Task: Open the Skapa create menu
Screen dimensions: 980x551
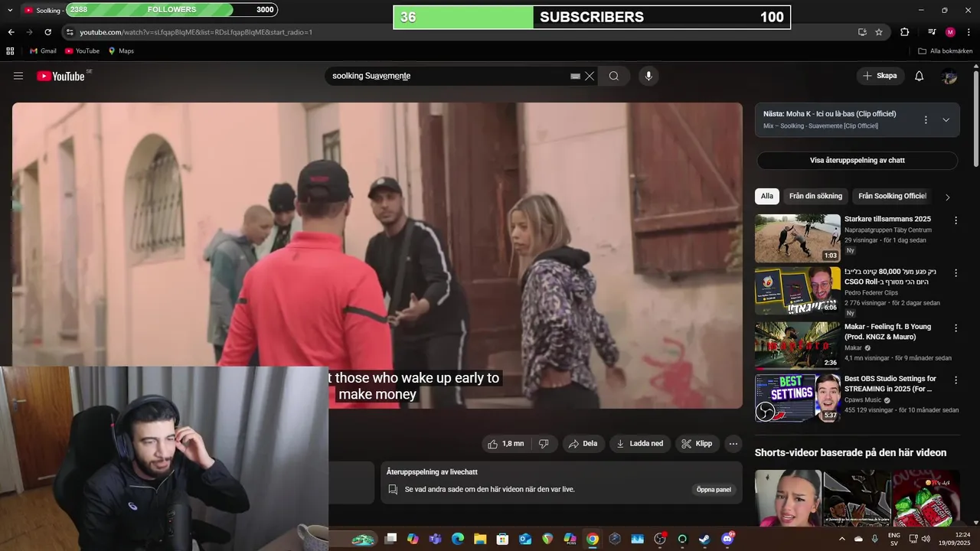Action: coord(880,76)
